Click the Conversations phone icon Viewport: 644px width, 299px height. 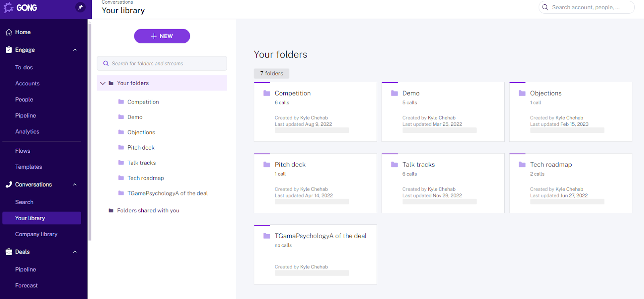pyautogui.click(x=9, y=185)
